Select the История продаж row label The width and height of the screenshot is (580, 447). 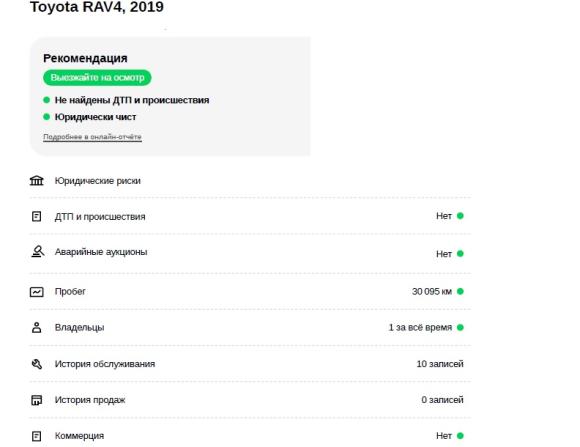tap(90, 400)
